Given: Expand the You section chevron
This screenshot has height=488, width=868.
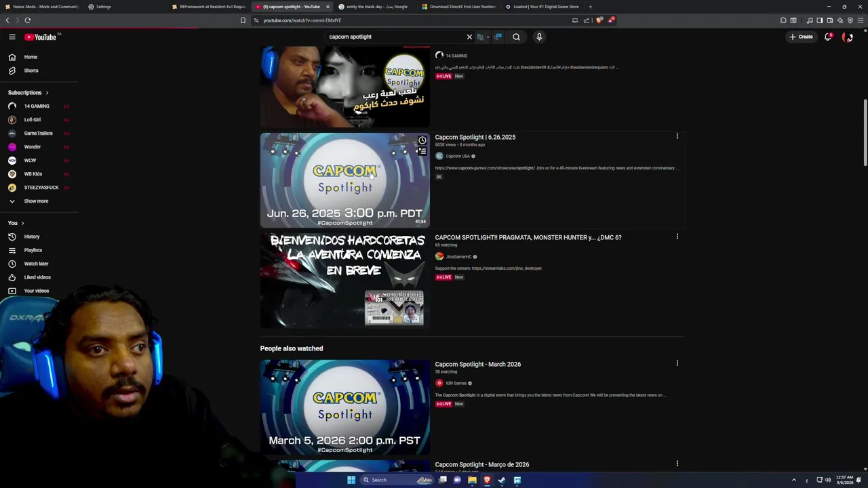Looking at the screenshot, I should [x=22, y=223].
